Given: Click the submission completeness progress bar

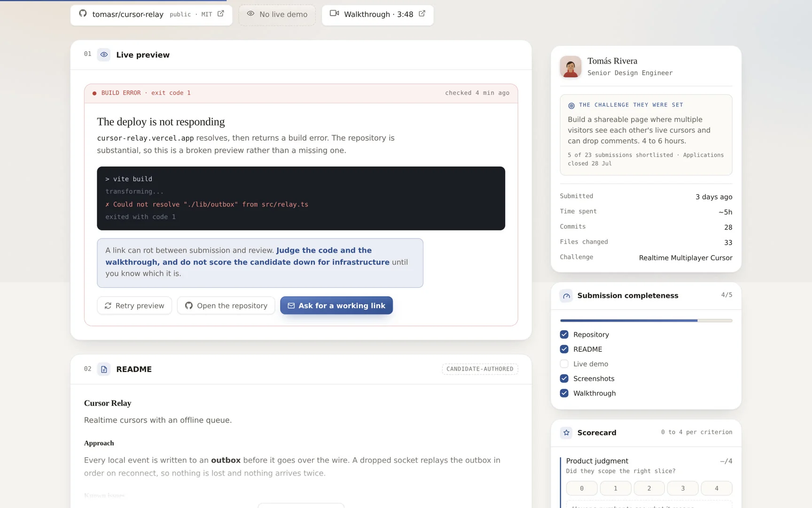Looking at the screenshot, I should (x=646, y=321).
